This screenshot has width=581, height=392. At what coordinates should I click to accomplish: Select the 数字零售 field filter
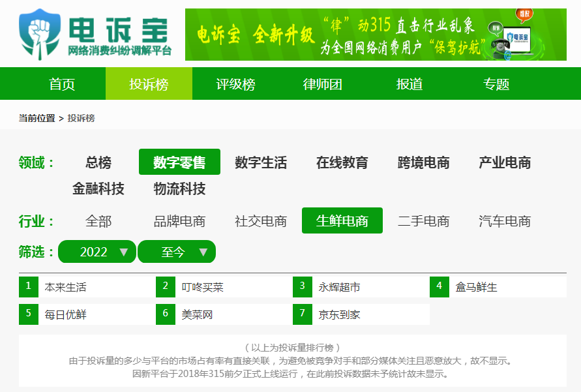click(x=179, y=162)
